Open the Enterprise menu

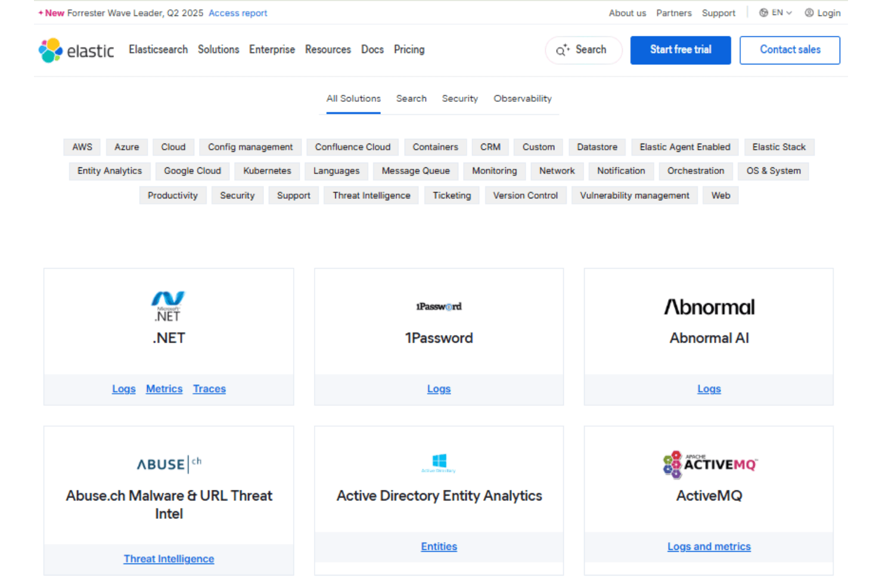pyautogui.click(x=272, y=49)
